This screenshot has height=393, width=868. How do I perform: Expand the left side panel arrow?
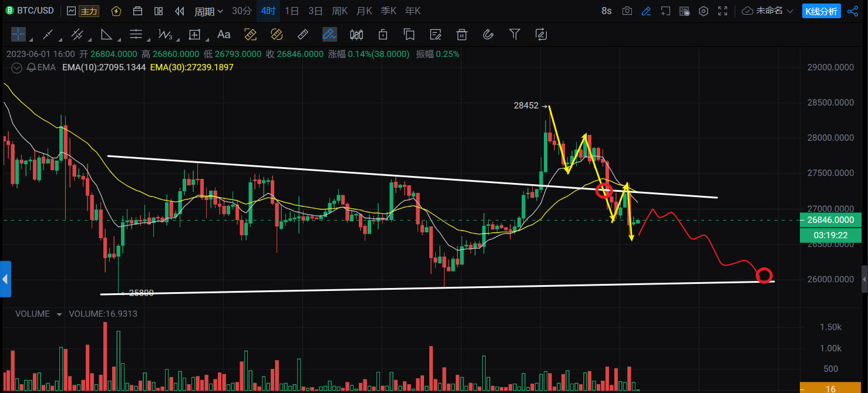click(x=5, y=279)
